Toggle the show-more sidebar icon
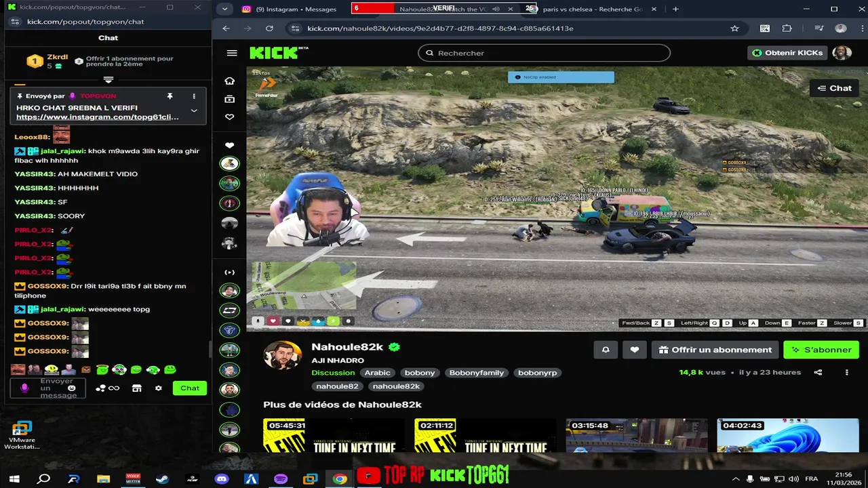The image size is (868, 488). 229,272
